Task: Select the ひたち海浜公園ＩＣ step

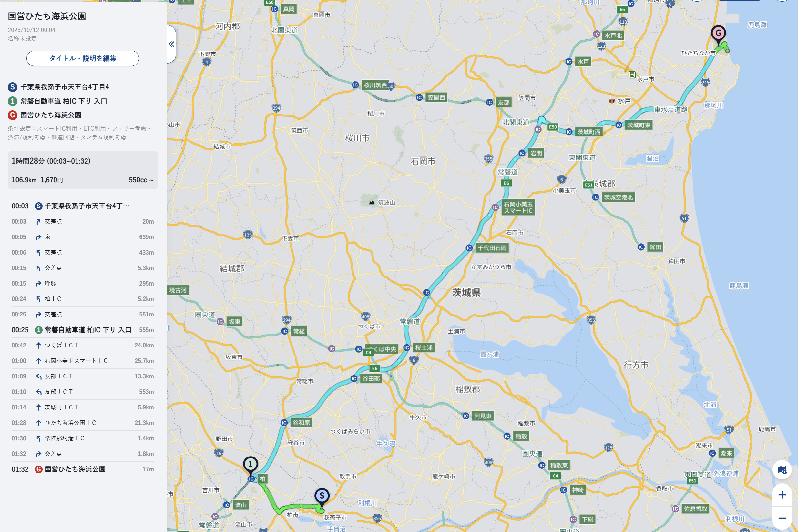Action: tap(83, 423)
